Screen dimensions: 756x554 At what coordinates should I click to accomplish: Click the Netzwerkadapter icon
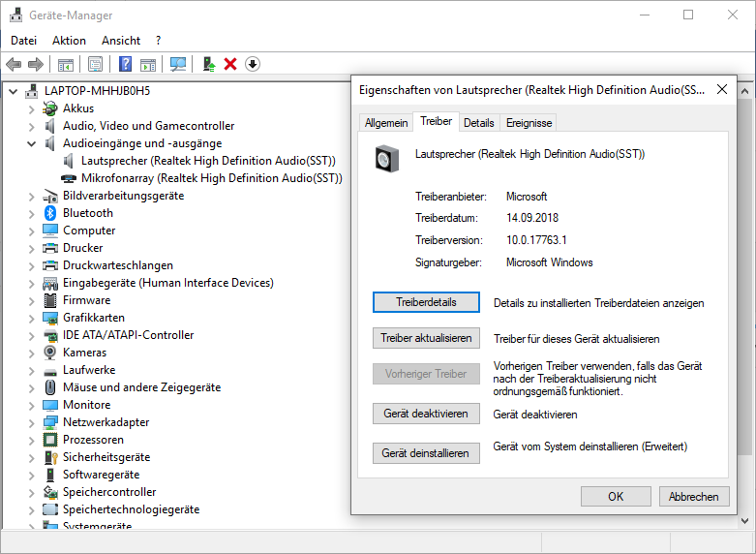[50, 422]
